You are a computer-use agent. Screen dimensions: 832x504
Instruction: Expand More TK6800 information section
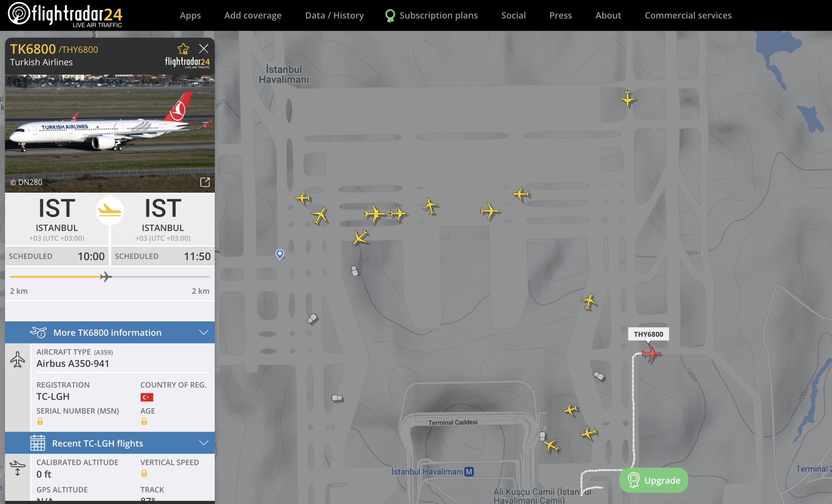(x=110, y=332)
